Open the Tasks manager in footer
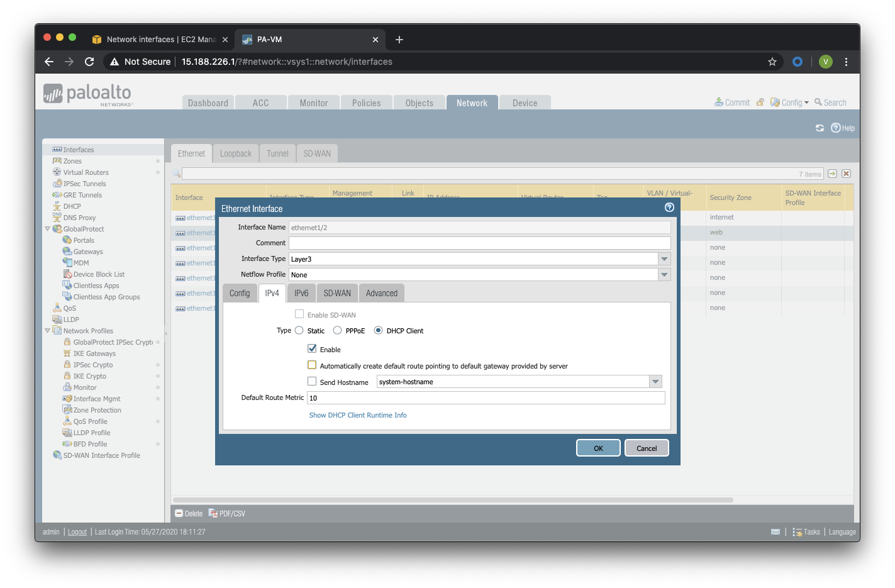This screenshot has height=588, width=895. [806, 532]
